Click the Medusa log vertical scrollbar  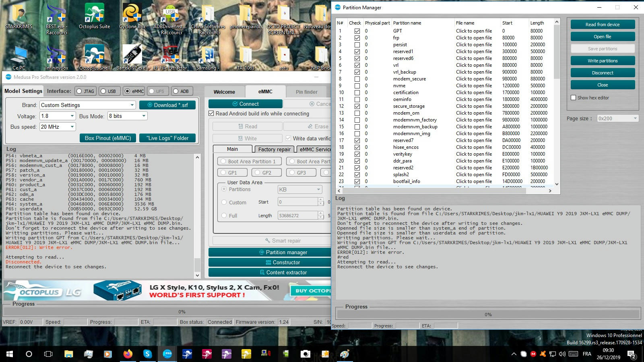197,216
